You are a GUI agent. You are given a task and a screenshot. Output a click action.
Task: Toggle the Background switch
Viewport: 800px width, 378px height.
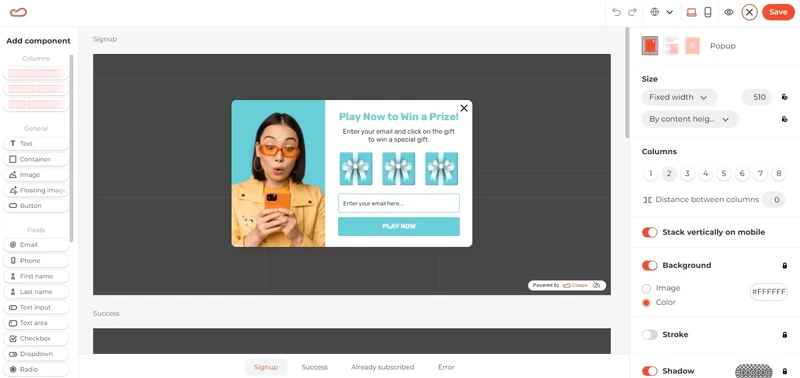coord(649,265)
